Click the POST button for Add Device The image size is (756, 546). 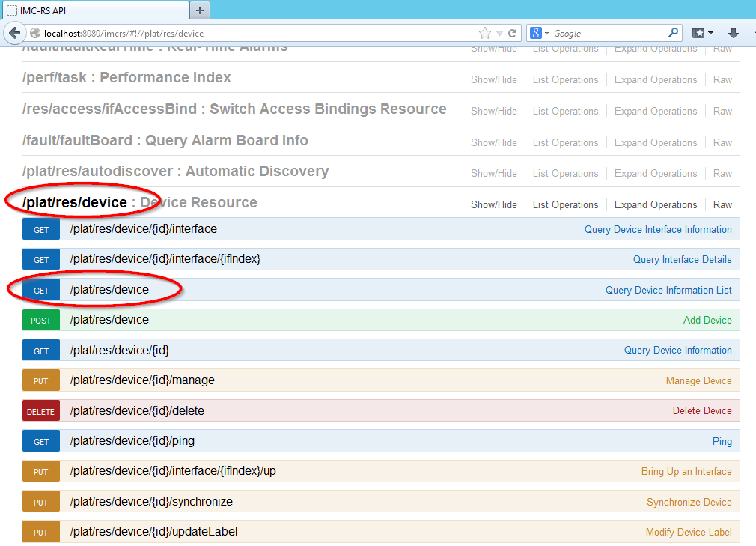[x=41, y=321]
